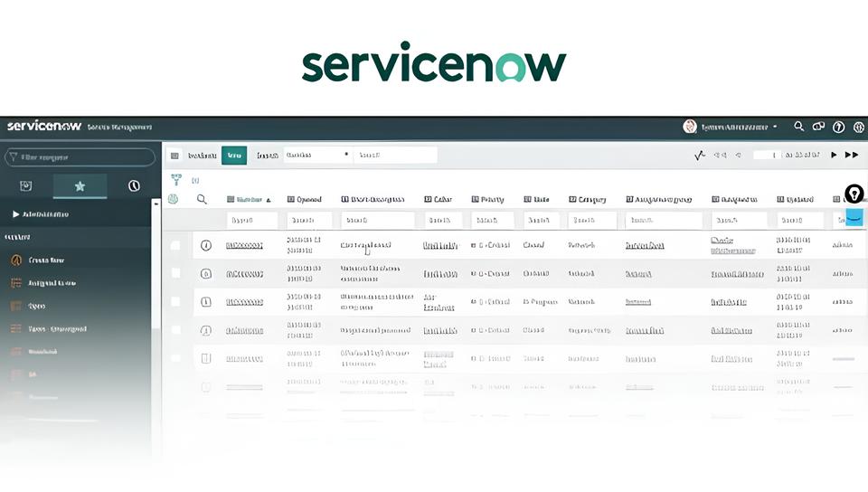Viewport: 868px width, 492px height.
Task: Focus the list search text box
Action: click(x=395, y=155)
